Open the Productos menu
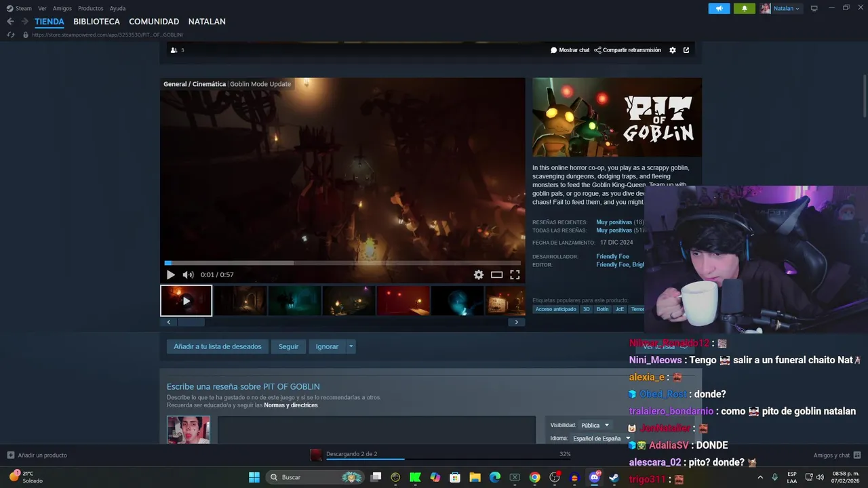 [91, 8]
